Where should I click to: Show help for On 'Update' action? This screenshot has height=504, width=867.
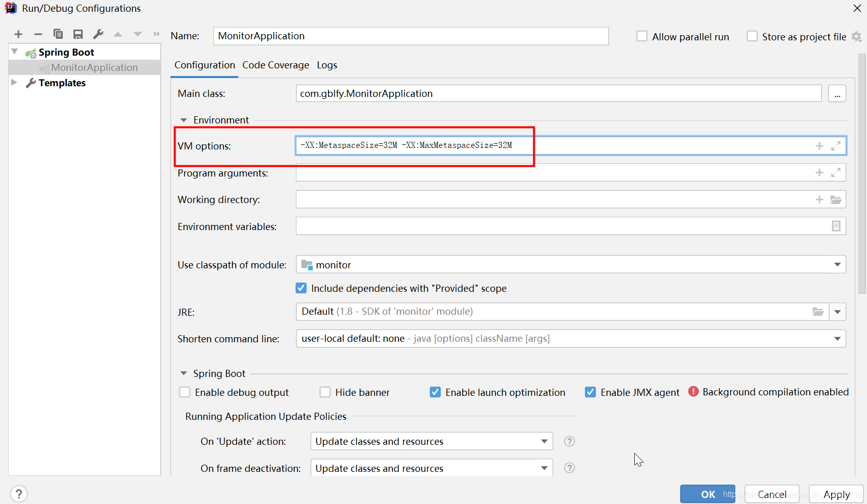pos(569,441)
